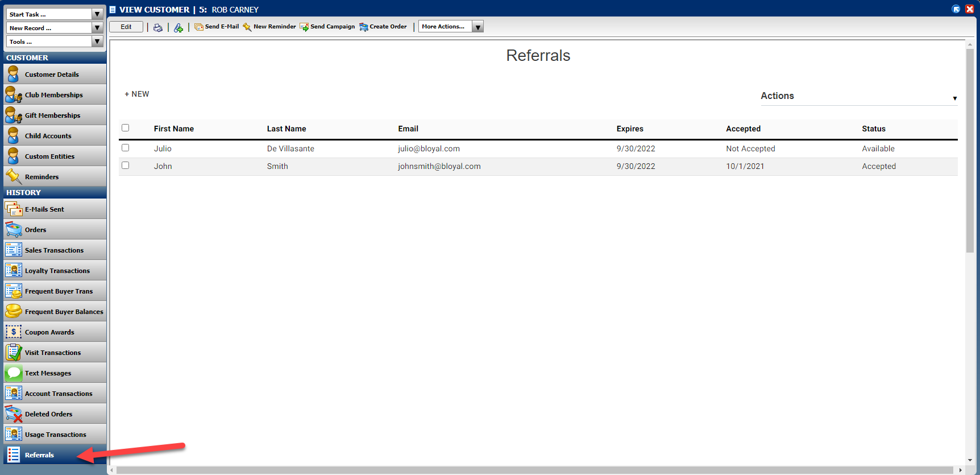Click the Loyalty Transactions icon
The width and height of the screenshot is (980, 475).
pyautogui.click(x=13, y=270)
